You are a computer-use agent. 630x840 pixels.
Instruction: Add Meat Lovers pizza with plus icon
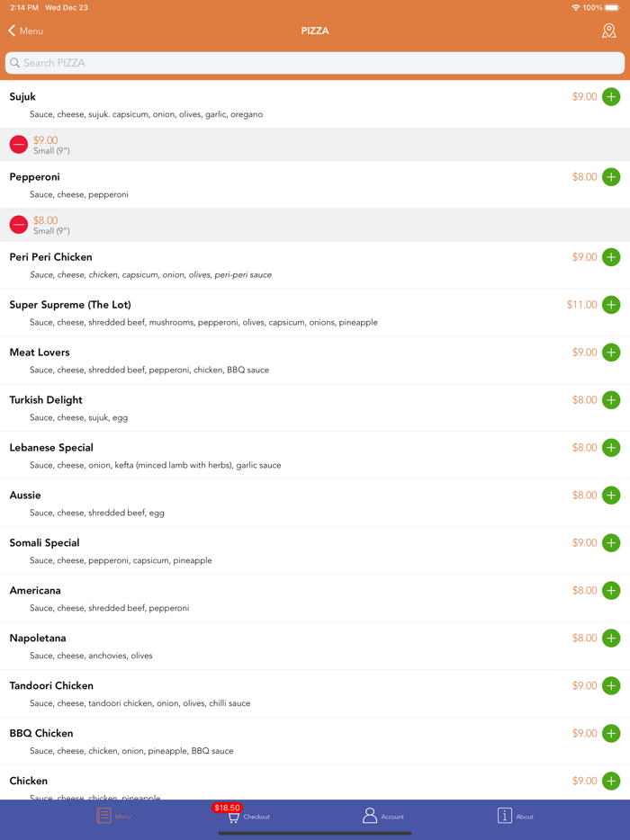pos(611,353)
